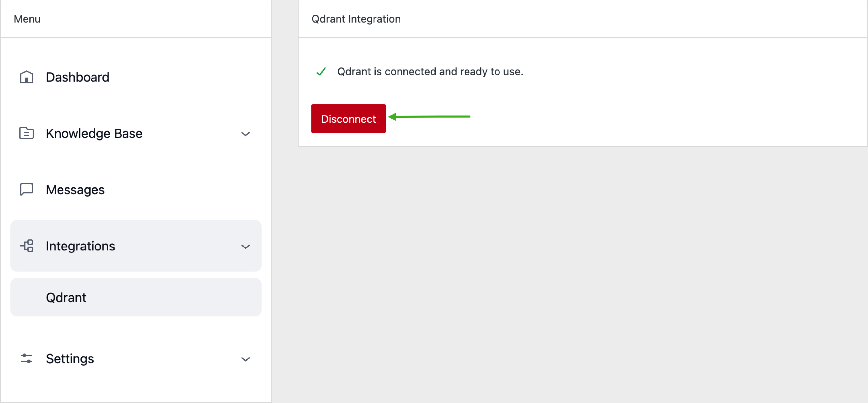Screen dimensions: 868x403
Task: Select the Qdrant submenu item
Action: click(x=66, y=297)
